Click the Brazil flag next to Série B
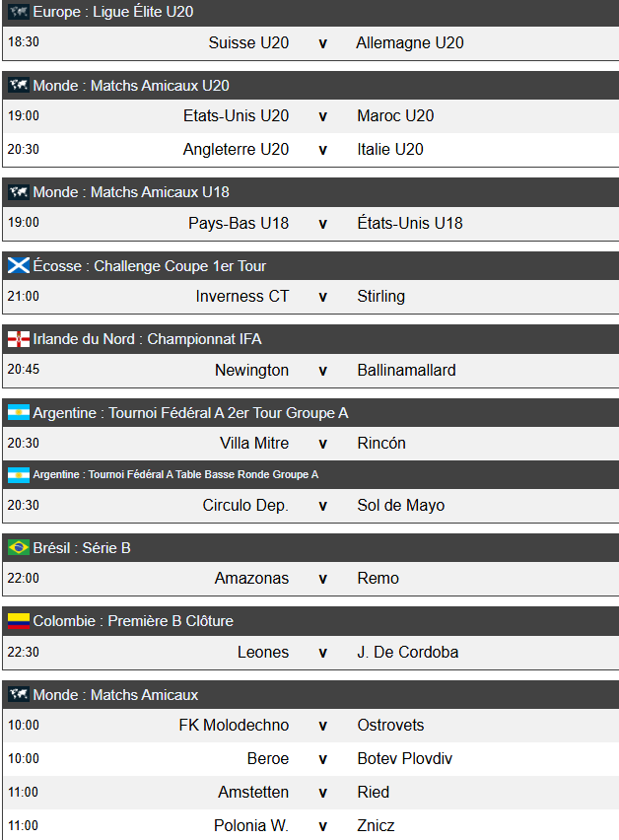The width and height of the screenshot is (619, 840). [x=18, y=548]
